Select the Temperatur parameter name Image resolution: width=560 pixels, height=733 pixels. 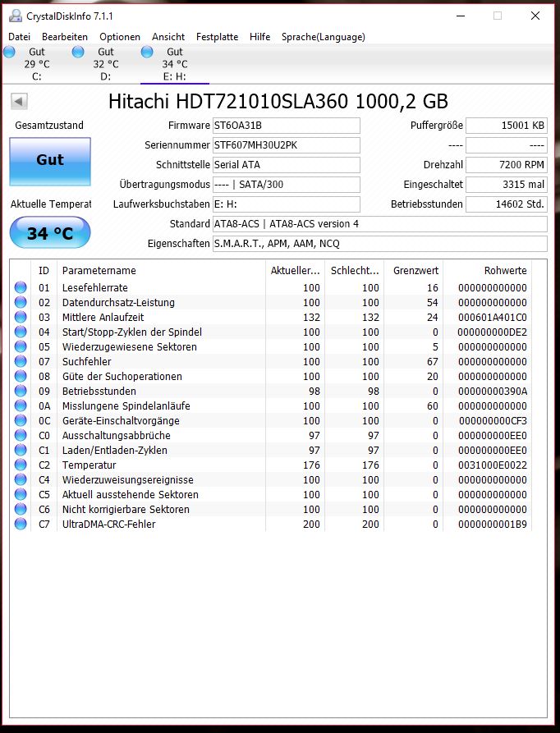coord(89,465)
